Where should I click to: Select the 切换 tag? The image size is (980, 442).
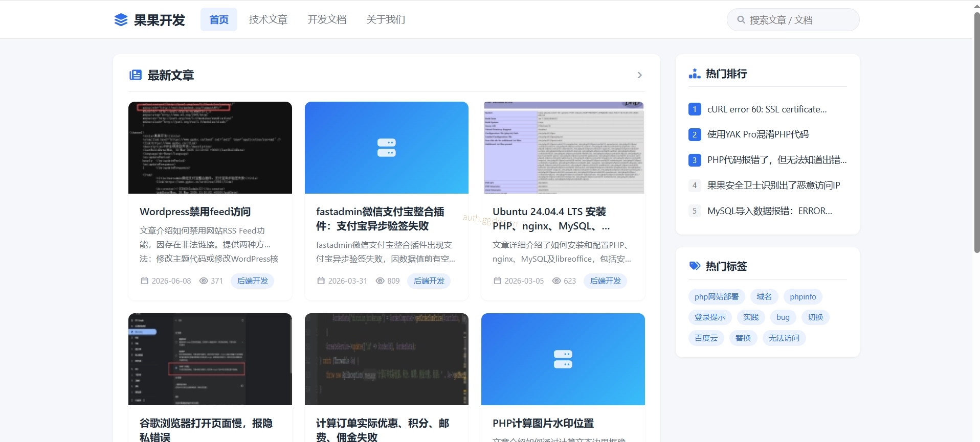point(815,317)
